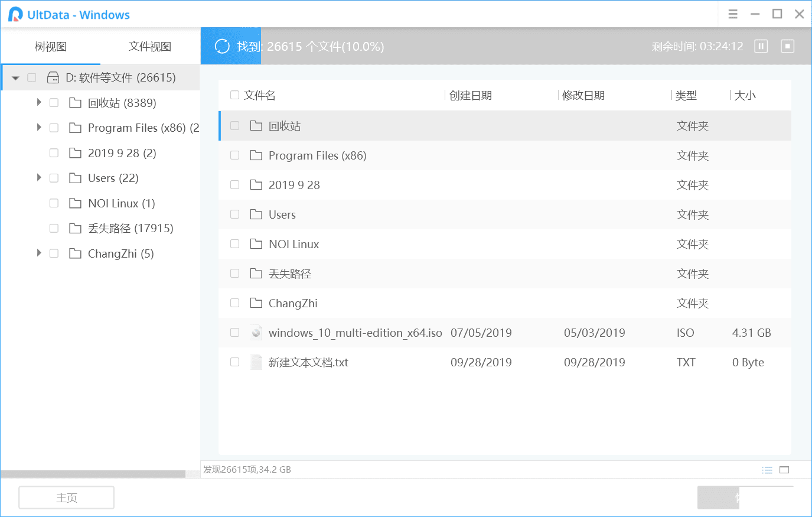Image resolution: width=812 pixels, height=517 pixels.
Task: Switch to 文件视图 tab
Action: tap(150, 47)
